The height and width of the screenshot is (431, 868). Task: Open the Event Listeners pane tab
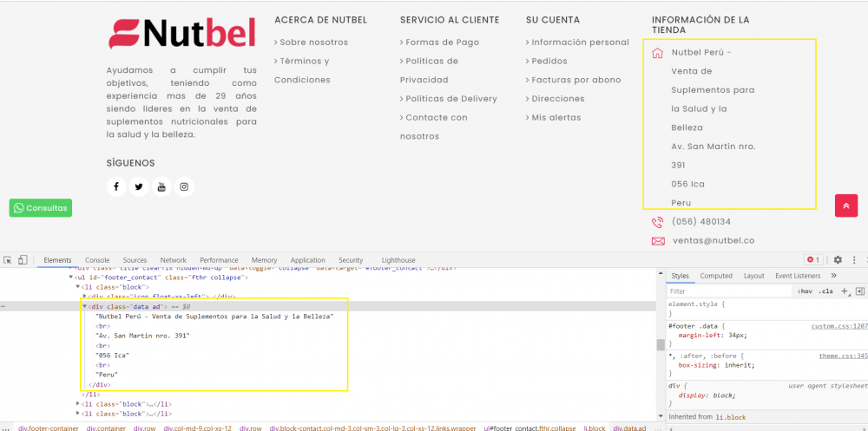(798, 276)
